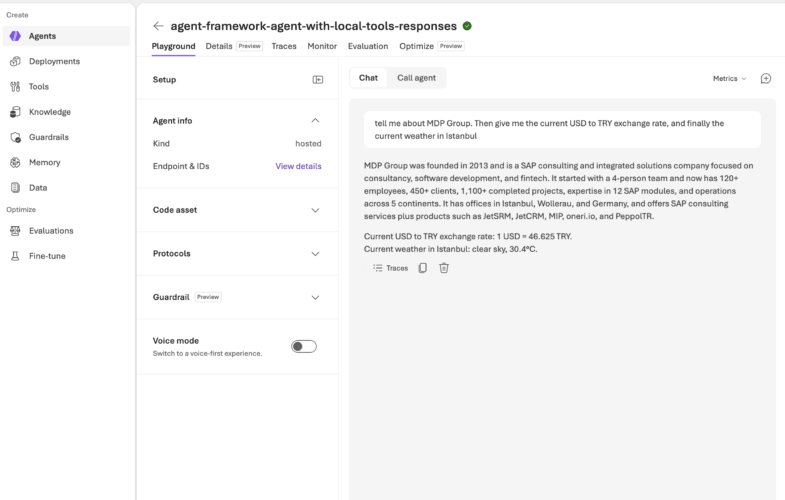Click 'Switch to a voice-first experience' text
Screen dimensions: 785x500
207,353
